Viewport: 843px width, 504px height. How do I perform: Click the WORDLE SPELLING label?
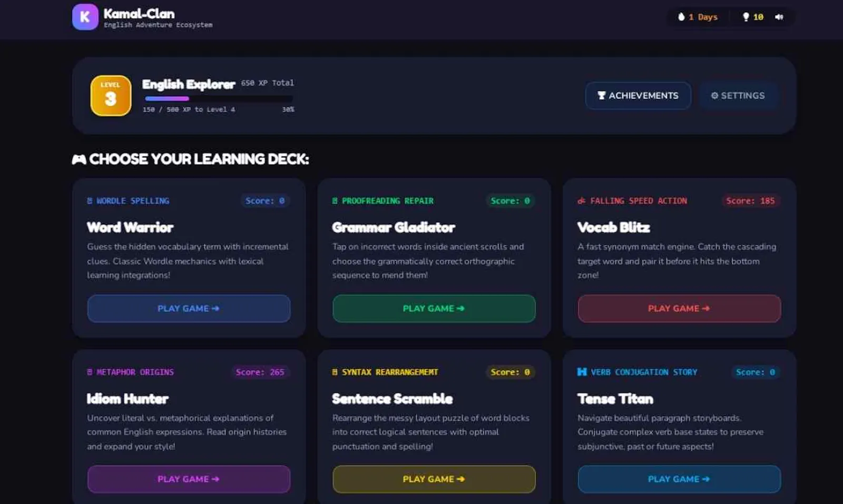point(133,201)
